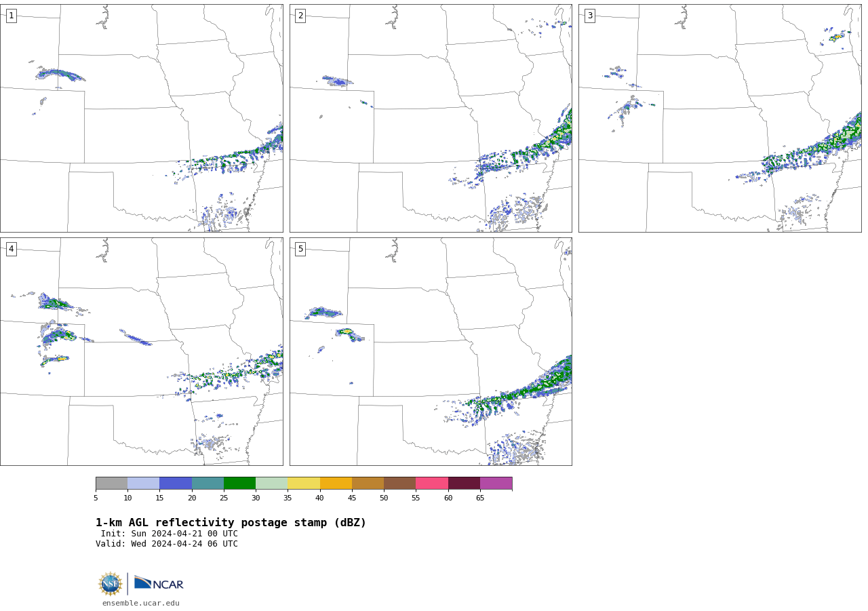This screenshot has width=868, height=611.
Task: Click the colorbar tick label 5
Action: (x=96, y=498)
